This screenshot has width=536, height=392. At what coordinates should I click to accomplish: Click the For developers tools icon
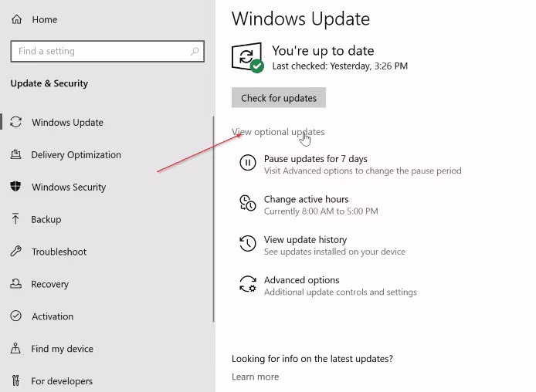(x=15, y=380)
